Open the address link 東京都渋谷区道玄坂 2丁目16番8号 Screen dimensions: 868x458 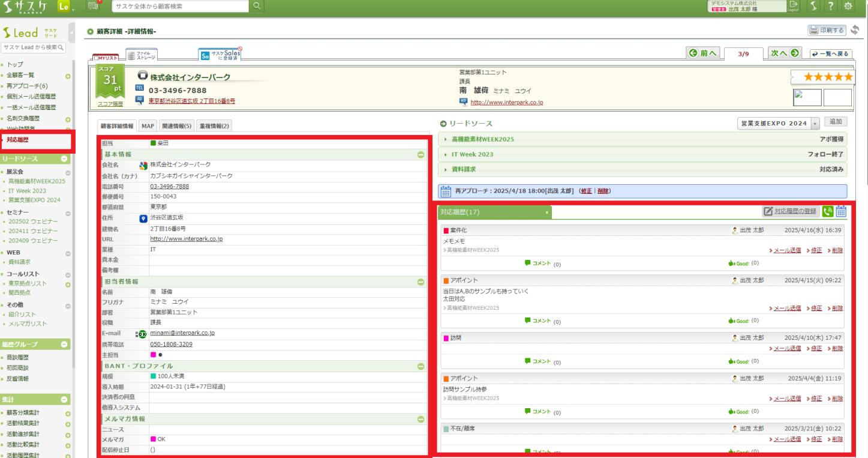(x=192, y=101)
